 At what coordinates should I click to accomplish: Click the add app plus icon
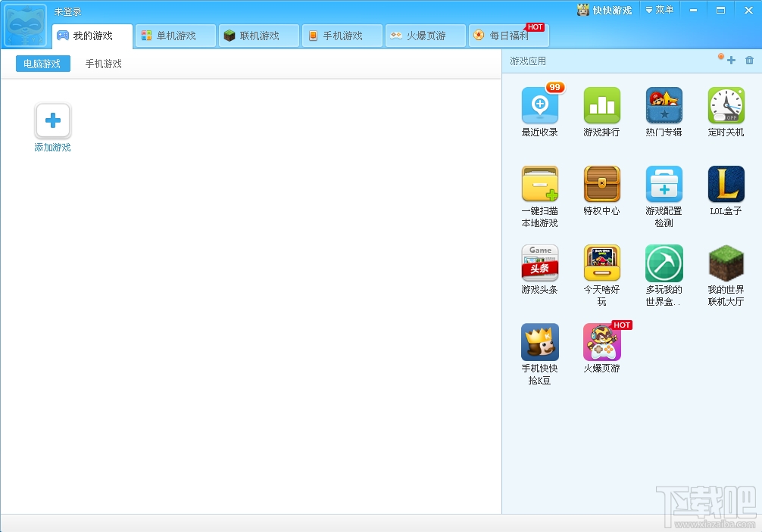(731, 61)
